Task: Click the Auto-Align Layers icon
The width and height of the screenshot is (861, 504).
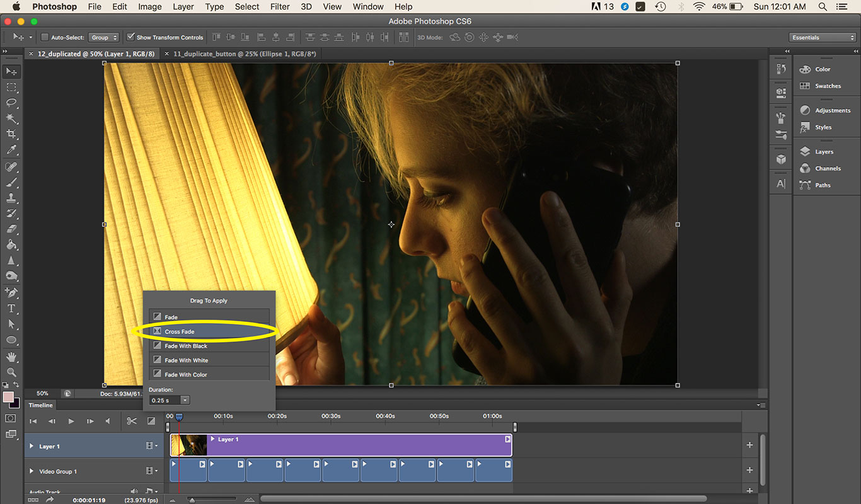Action: (403, 37)
